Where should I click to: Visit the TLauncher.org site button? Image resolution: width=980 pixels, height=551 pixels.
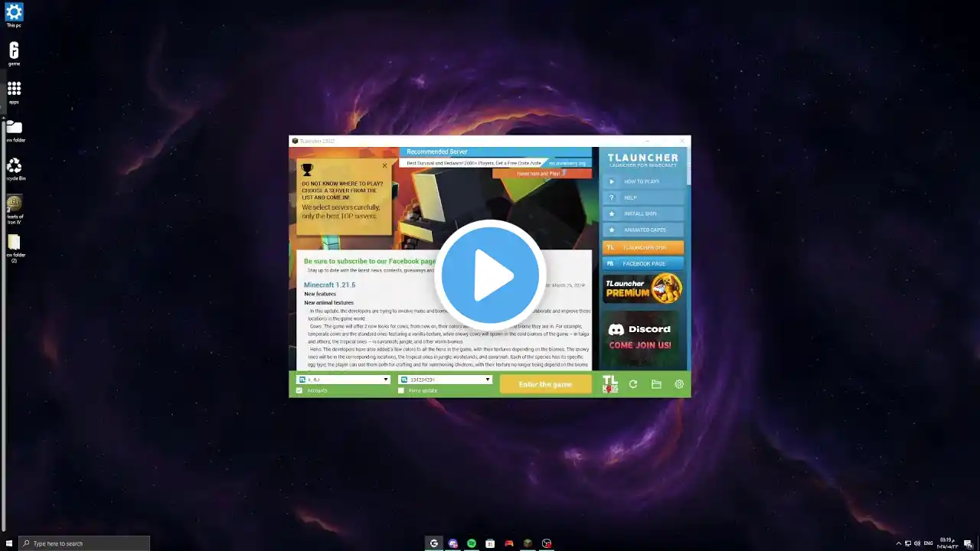click(642, 247)
